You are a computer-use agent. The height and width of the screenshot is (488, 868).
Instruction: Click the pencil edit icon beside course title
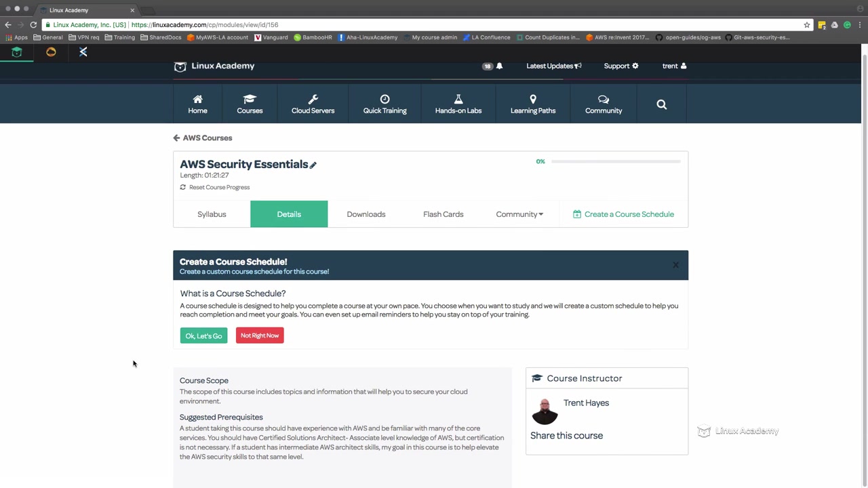[x=313, y=165]
